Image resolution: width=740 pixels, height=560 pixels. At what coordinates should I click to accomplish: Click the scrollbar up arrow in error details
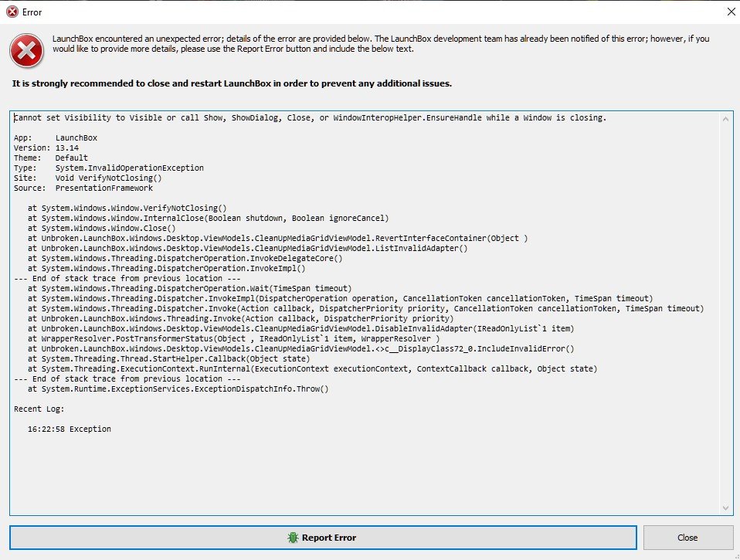[725, 119]
